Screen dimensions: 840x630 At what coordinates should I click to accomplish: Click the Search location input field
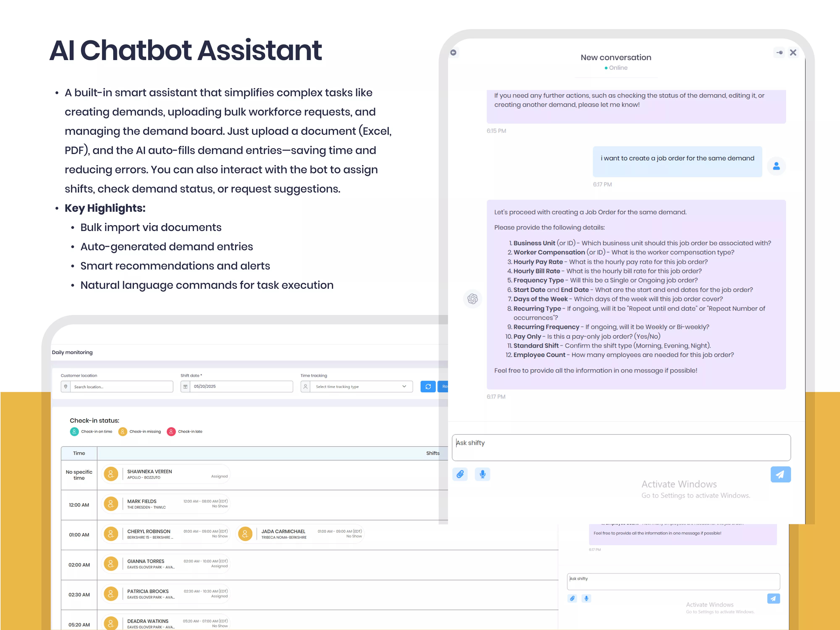click(x=122, y=387)
